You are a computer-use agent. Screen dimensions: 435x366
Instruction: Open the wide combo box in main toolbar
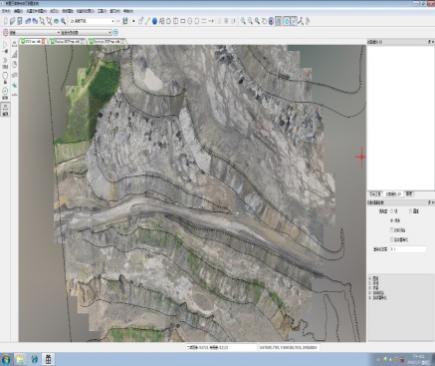[x=93, y=21]
